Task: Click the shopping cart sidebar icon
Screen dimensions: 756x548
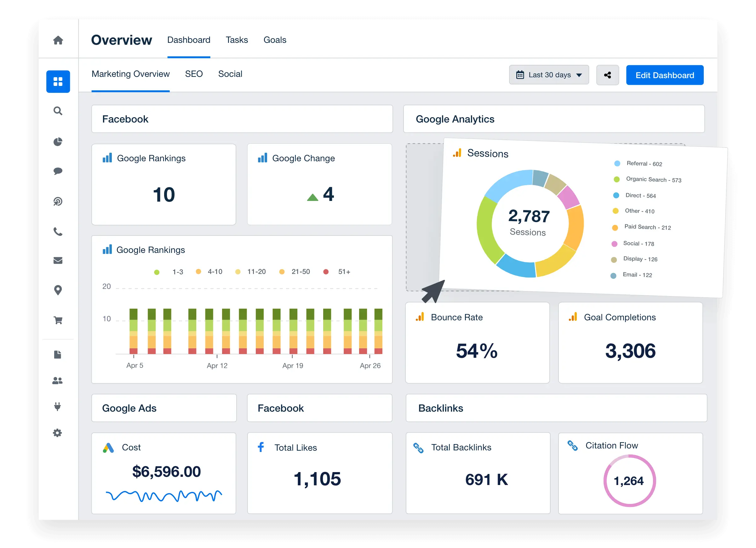Action: click(58, 320)
